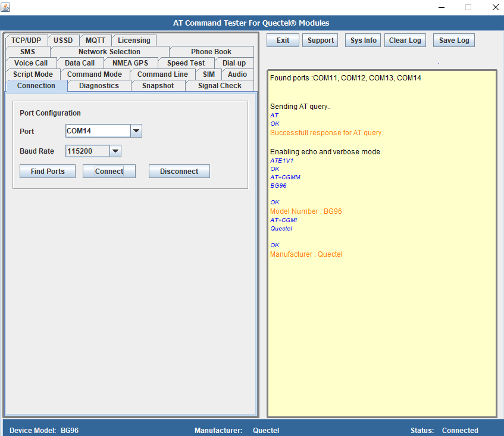Viewport: 504px width, 436px height.
Task: Switch to the Snapshot tab
Action: [158, 86]
